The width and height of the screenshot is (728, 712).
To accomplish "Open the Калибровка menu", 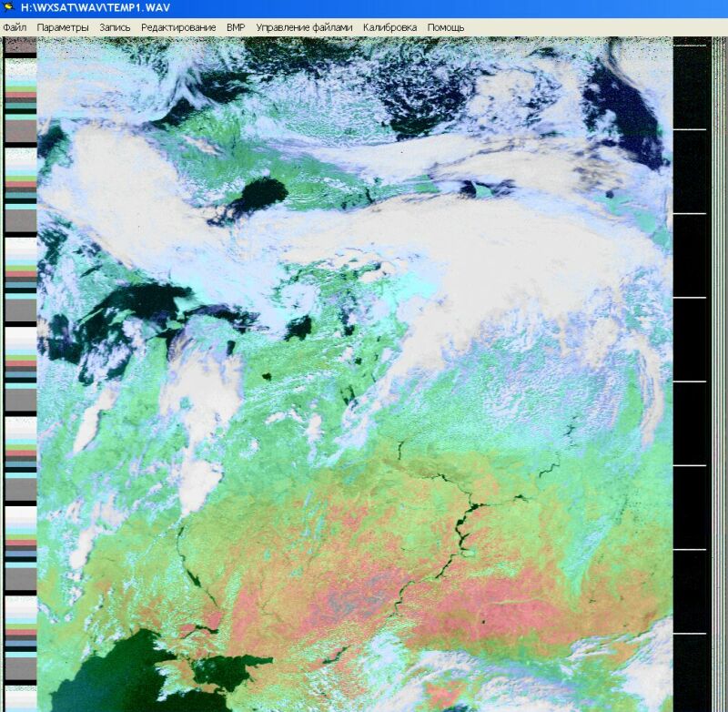I will click(389, 27).
